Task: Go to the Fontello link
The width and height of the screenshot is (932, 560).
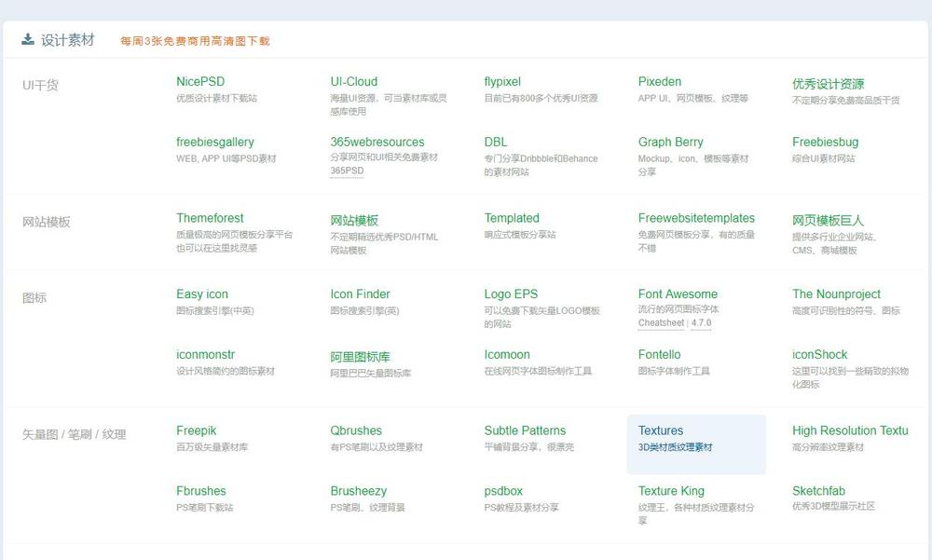Action: 659,355
